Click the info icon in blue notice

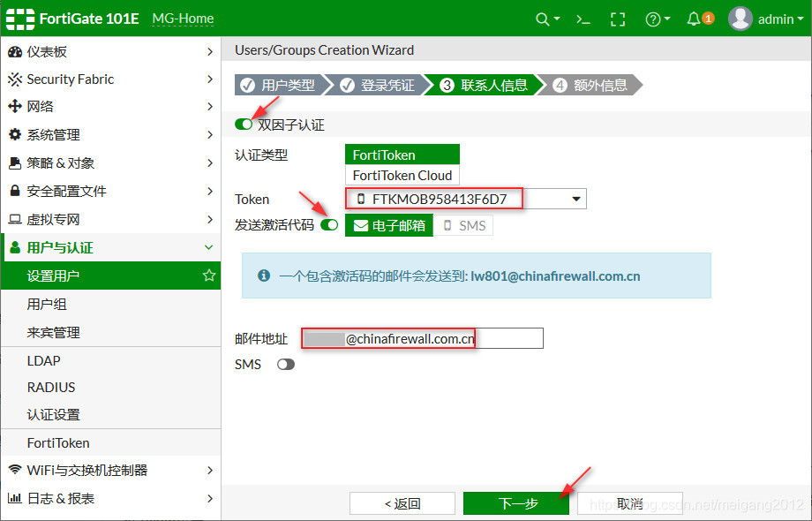[264, 276]
